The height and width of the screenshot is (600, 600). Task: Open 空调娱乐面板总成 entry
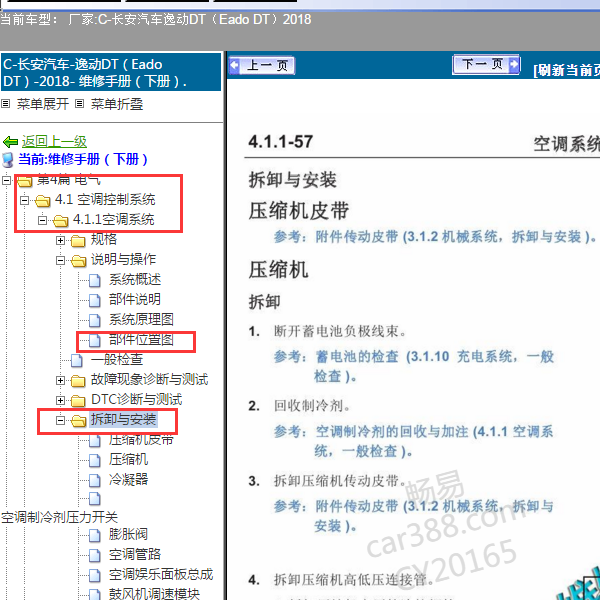point(161,574)
